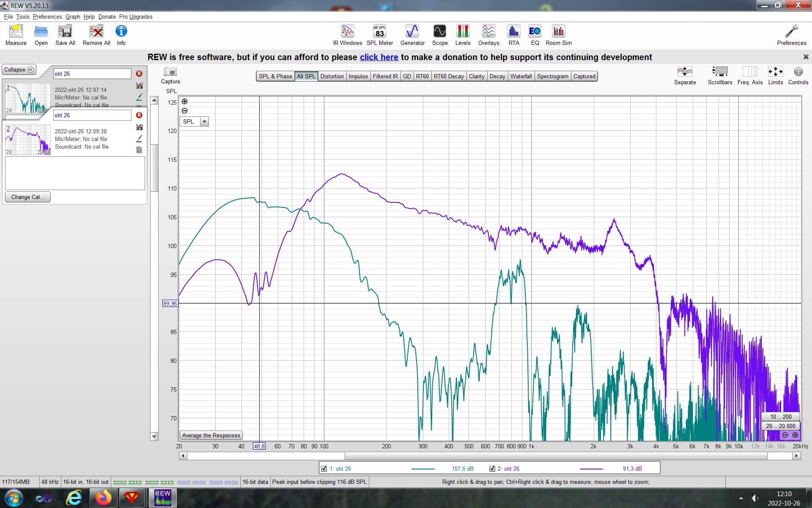Viewport: 812px width, 508px height.
Task: Click trace colour pencil icon for measurement 1
Action: 139,97
